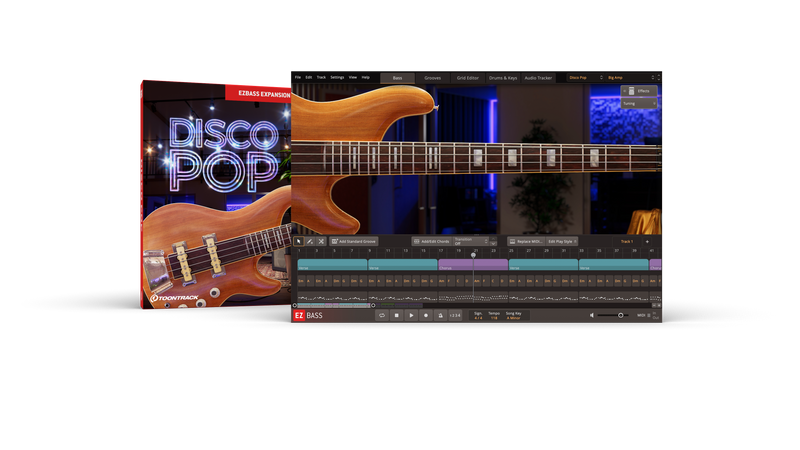Screen dimensions: 800x450
Task: Click the time signature 4/4 value
Action: click(478, 318)
